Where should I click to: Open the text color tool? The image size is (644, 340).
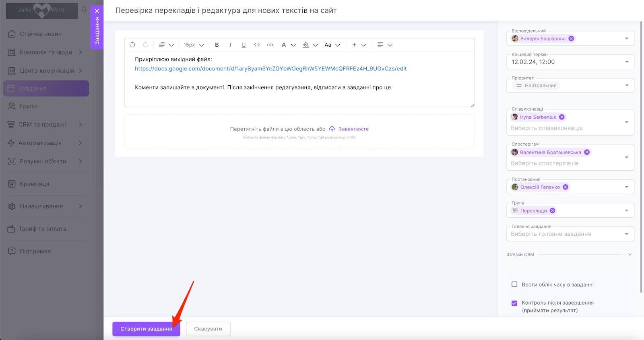tap(288, 45)
